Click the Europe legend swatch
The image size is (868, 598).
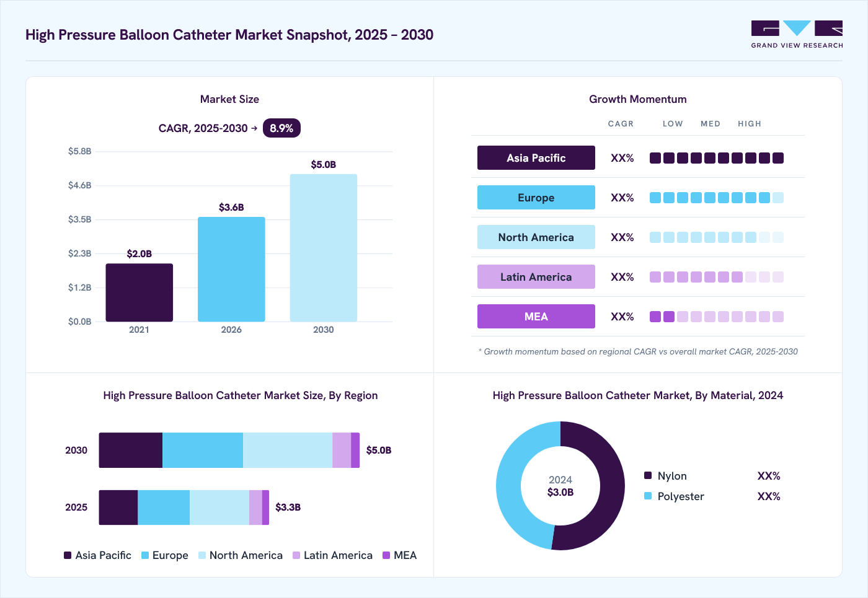coord(145,555)
